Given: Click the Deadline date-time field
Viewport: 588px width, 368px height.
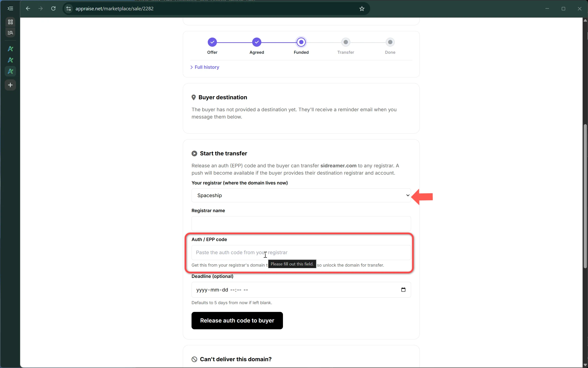Looking at the screenshot, I should (x=301, y=290).
